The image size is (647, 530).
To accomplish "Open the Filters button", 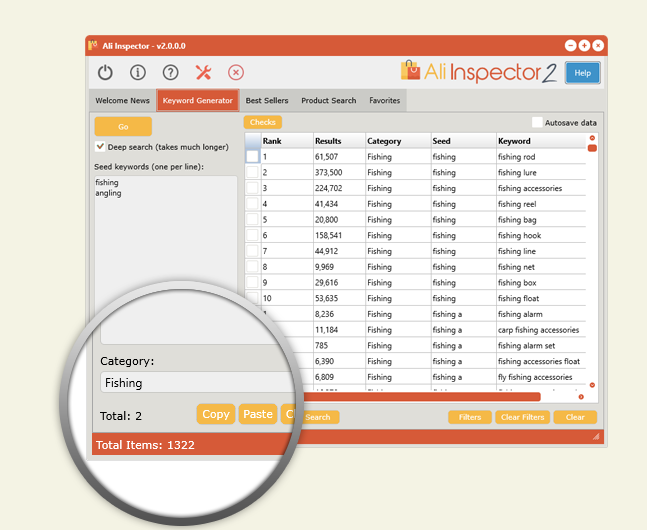I will tap(470, 417).
